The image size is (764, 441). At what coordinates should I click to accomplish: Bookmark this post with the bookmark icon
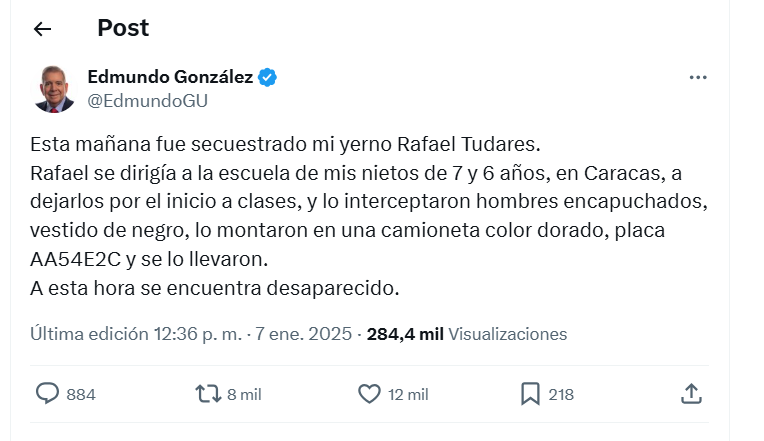[x=530, y=394]
